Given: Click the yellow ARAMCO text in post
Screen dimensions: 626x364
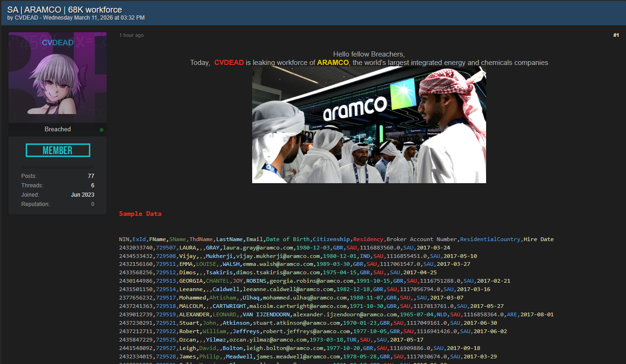Looking at the screenshot, I should point(333,63).
